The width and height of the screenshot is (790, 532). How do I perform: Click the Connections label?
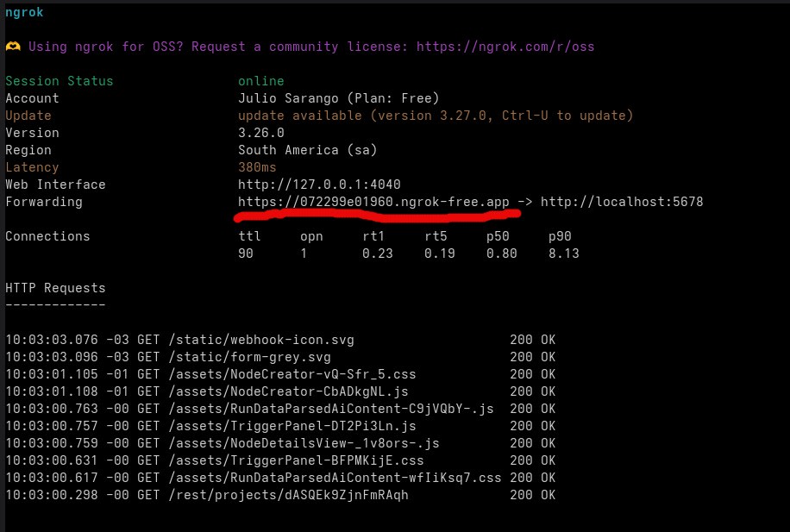[x=47, y=236]
